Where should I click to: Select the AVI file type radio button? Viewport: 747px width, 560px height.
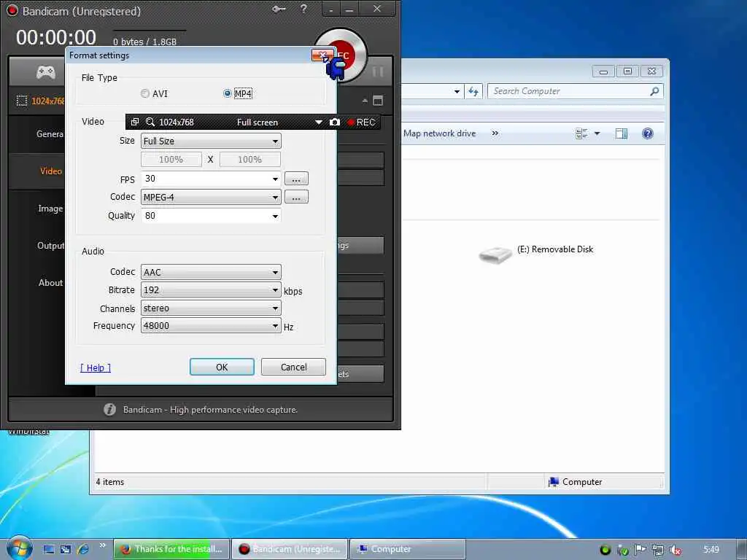pyautogui.click(x=145, y=94)
